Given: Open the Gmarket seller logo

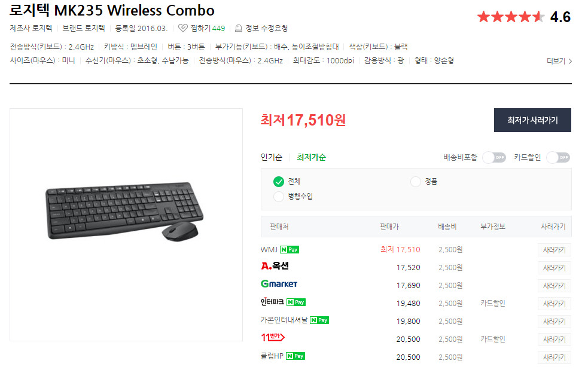Looking at the screenshot, I should click(x=279, y=284).
